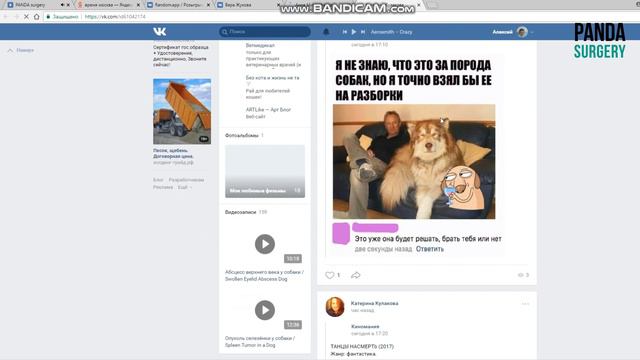Open Катерина Кулакова's avatar
Image resolution: width=640 pixels, height=360 pixels.
(x=335, y=307)
